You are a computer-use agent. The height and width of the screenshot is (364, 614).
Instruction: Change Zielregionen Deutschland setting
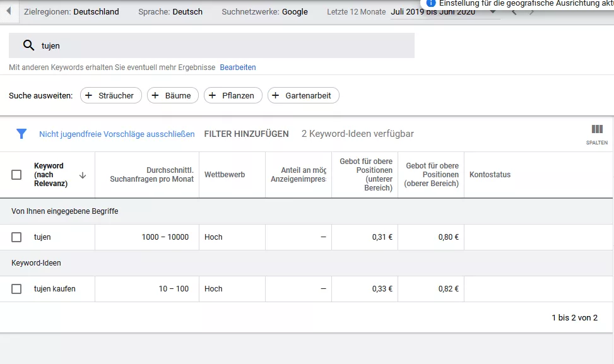pyautogui.click(x=71, y=12)
